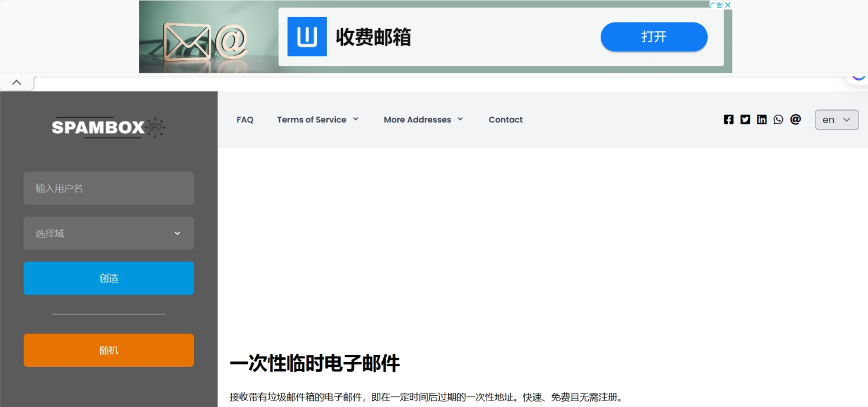Screen dimensions: 868x407
Task: Expand the Terms of Service menu
Action: tap(318, 119)
